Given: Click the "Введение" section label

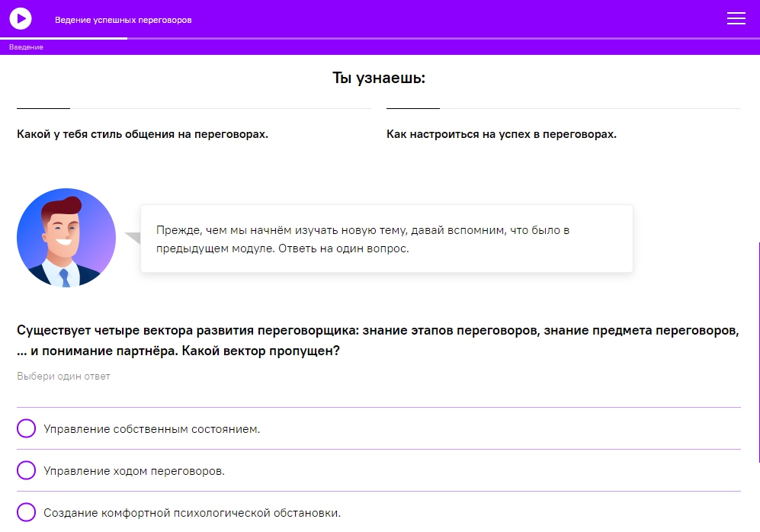Looking at the screenshot, I should [x=26, y=47].
